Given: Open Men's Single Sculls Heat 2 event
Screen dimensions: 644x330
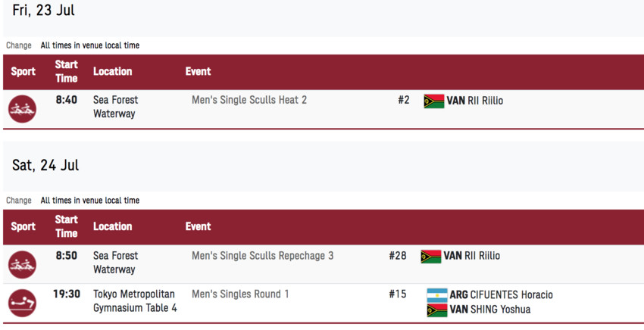Looking at the screenshot, I should tap(249, 100).
